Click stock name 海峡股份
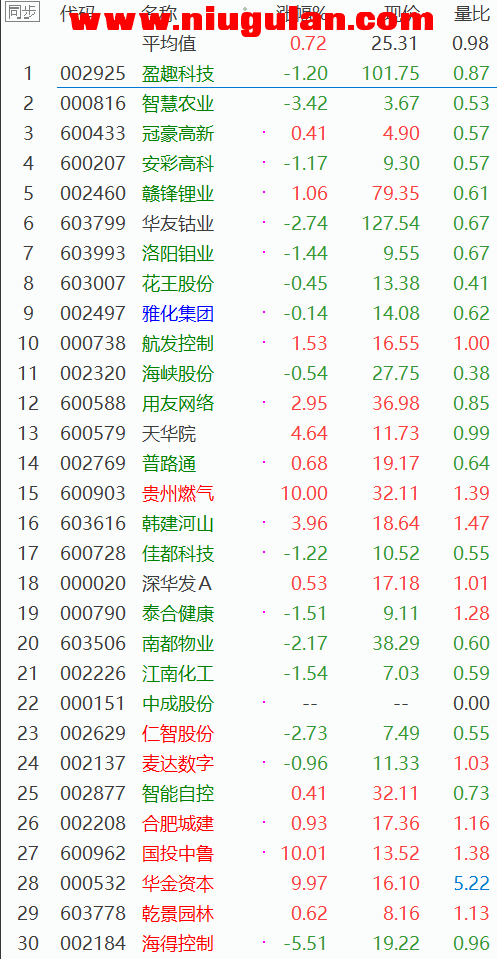The image size is (497, 959). click(x=178, y=373)
